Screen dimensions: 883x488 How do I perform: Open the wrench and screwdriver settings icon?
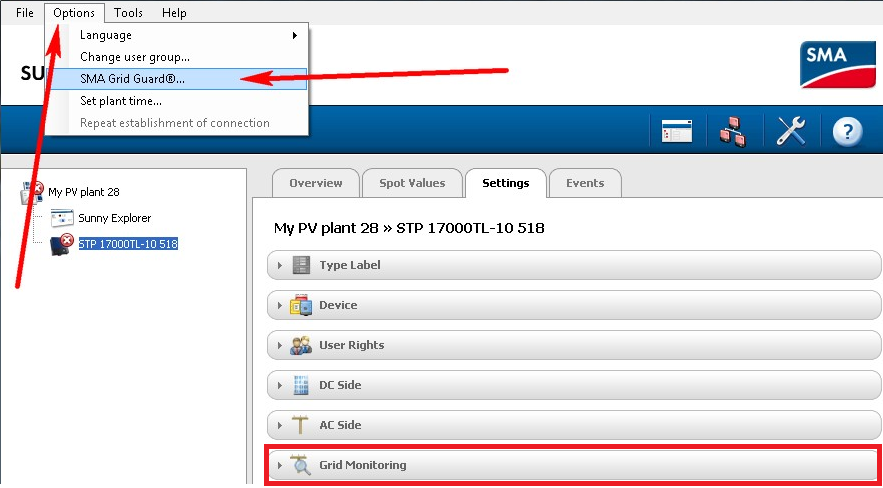coord(791,131)
